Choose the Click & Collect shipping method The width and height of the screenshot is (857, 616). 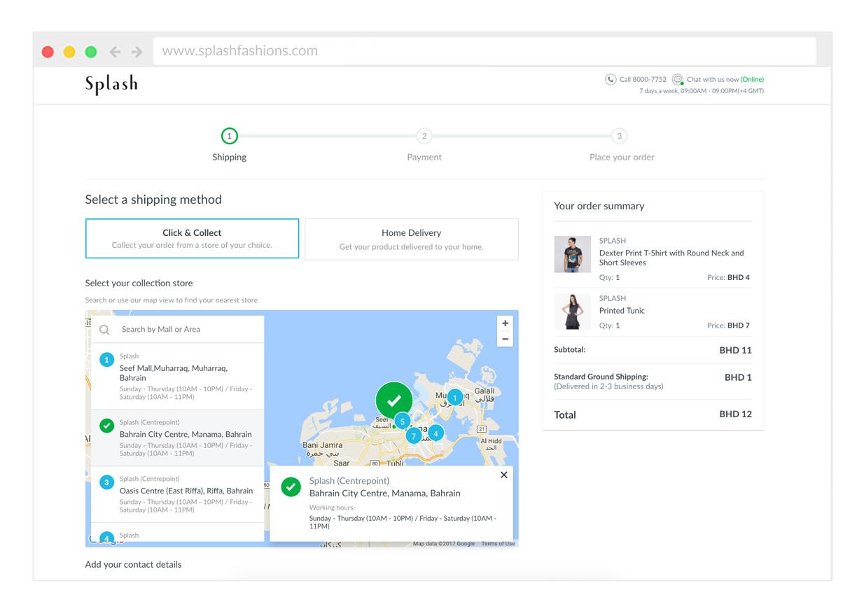pos(192,239)
